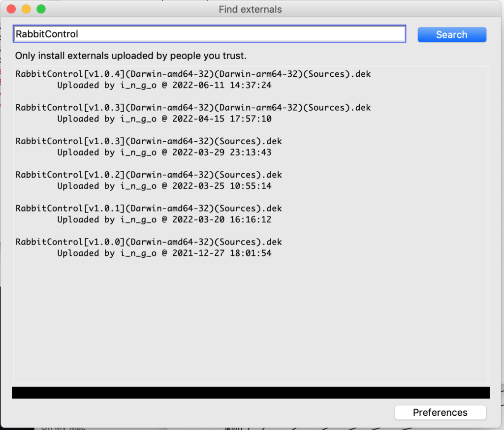Select RabbitControl v1.0.4 Darwin-arm64 package
Screen dimensions: 504x430
coord(193,74)
